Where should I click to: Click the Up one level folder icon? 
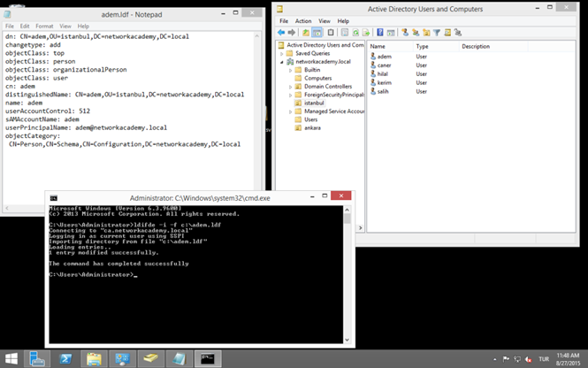[x=306, y=33]
